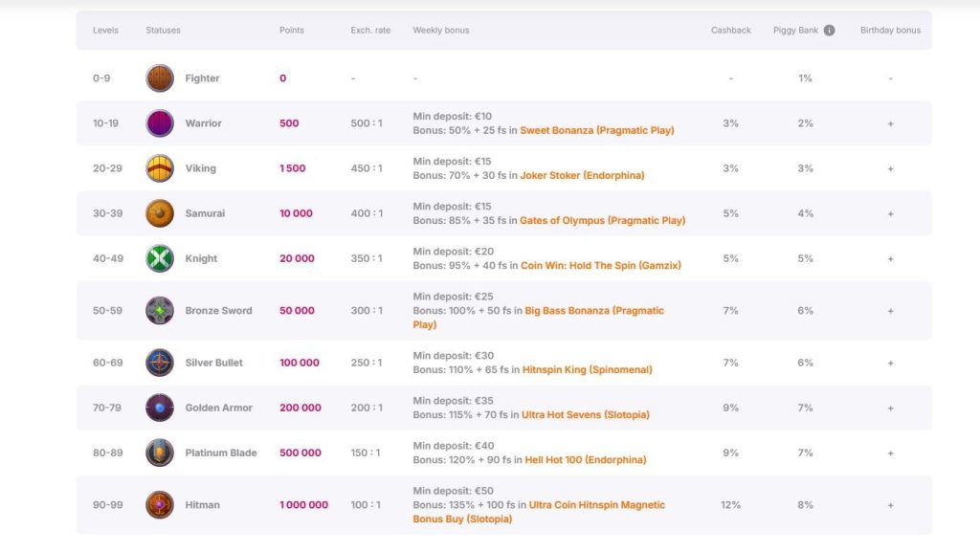
Task: Open Coin Win: Hold The Spin link
Action: [601, 265]
